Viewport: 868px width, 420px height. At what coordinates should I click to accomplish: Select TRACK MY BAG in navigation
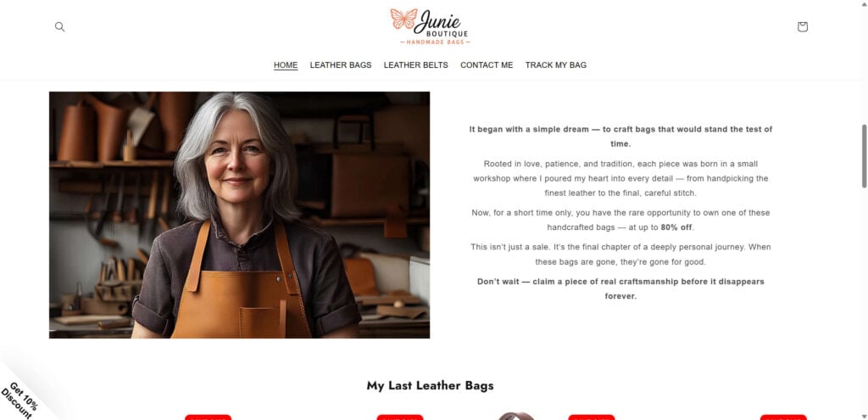pyautogui.click(x=556, y=64)
